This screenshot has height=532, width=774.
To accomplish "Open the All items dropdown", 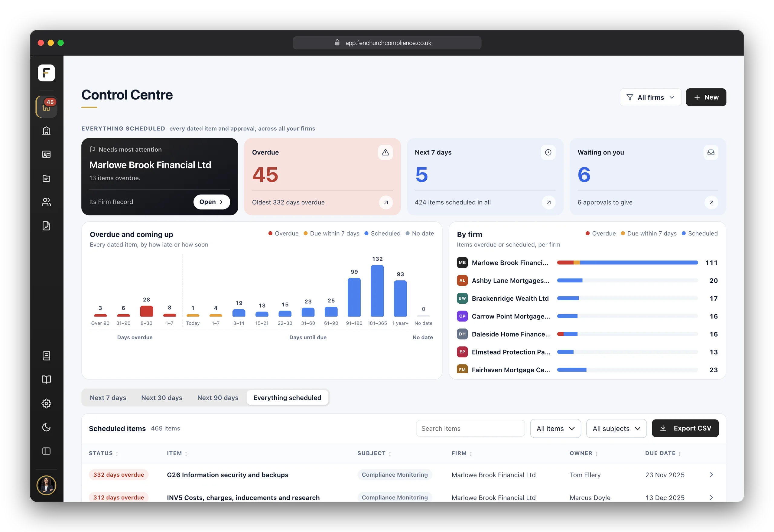I will (x=555, y=428).
